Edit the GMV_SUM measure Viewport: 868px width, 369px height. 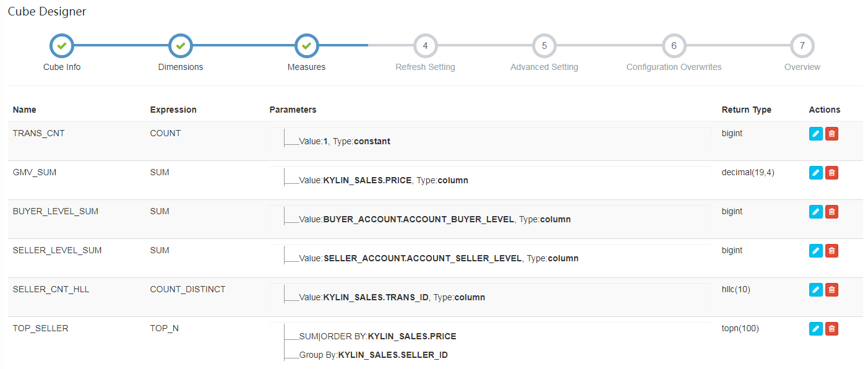pos(816,173)
